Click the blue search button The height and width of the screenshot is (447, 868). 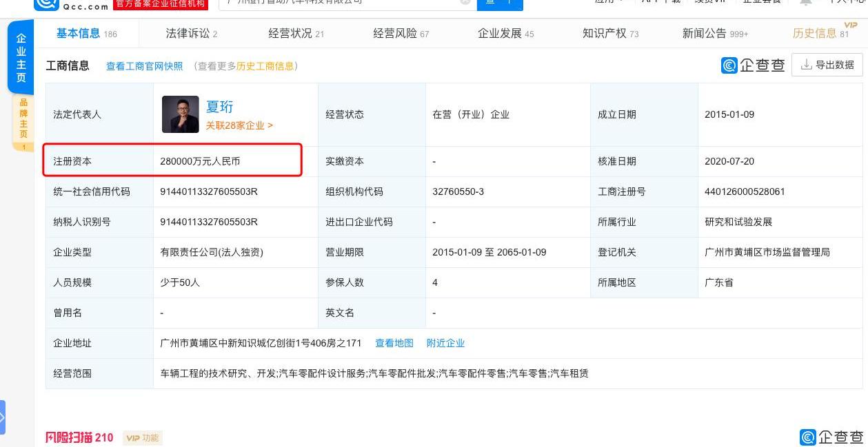click(500, 3)
